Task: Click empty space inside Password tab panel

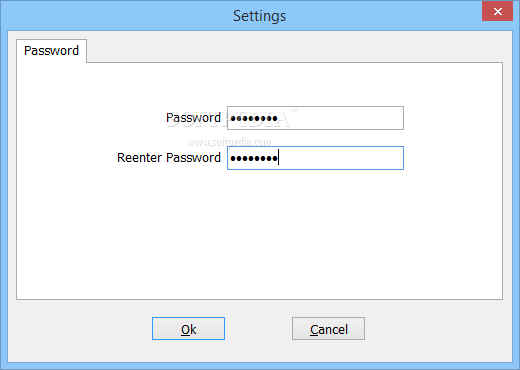Action: tap(259, 233)
